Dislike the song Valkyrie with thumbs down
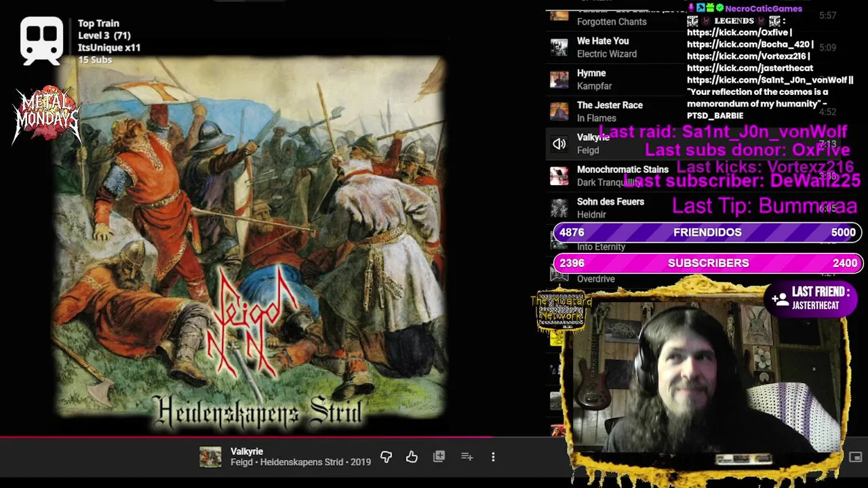 tap(386, 457)
